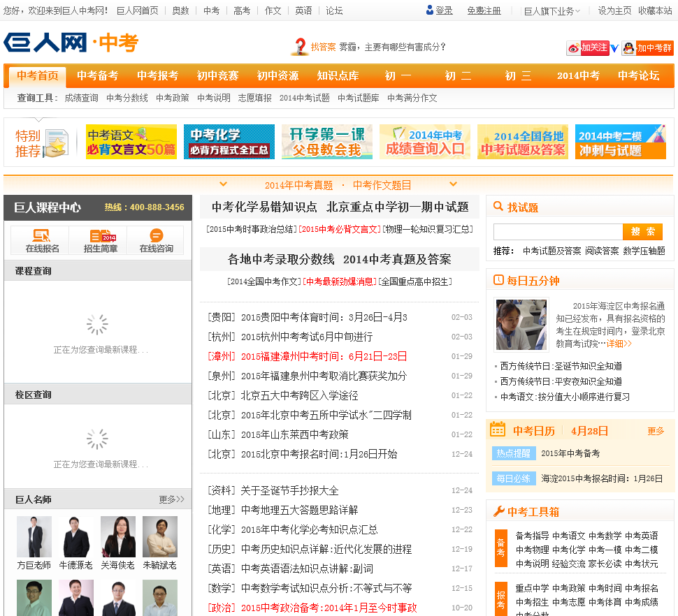This screenshot has height=616, width=678.
Task: Click the 热点提醒 tag
Action: tap(514, 453)
